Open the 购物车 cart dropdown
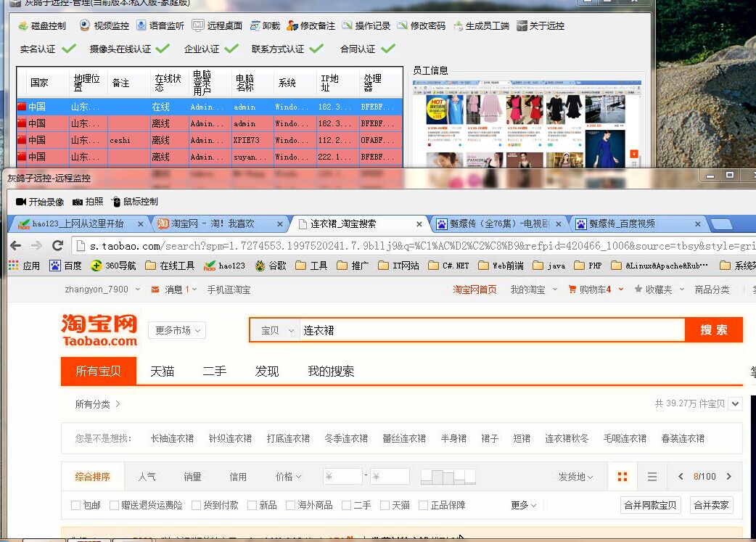The image size is (756, 542). point(596,290)
